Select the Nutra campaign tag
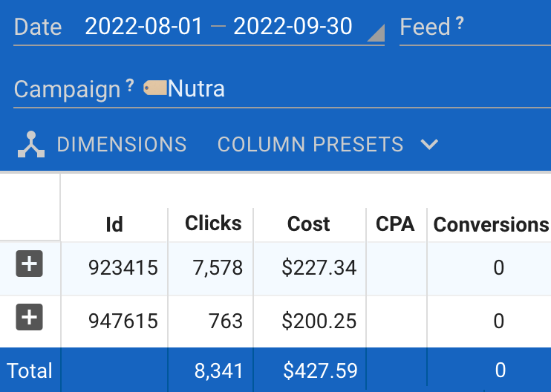 point(196,90)
